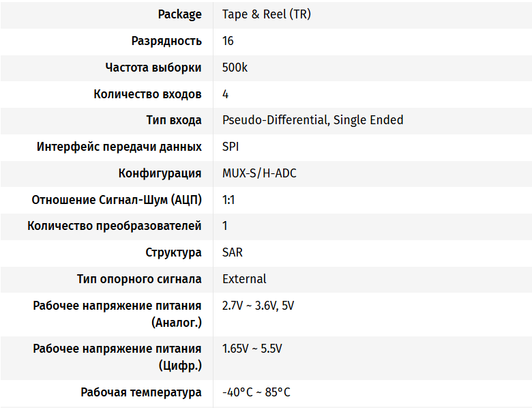
Task: Click the "Разрядность" label
Action: click(166, 41)
